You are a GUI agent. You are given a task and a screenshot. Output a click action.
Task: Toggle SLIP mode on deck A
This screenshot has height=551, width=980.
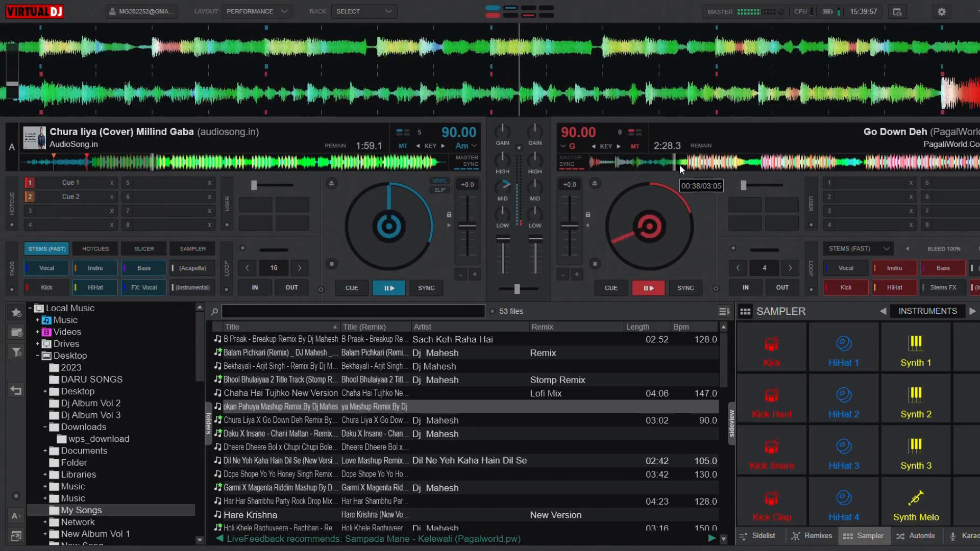(x=439, y=190)
